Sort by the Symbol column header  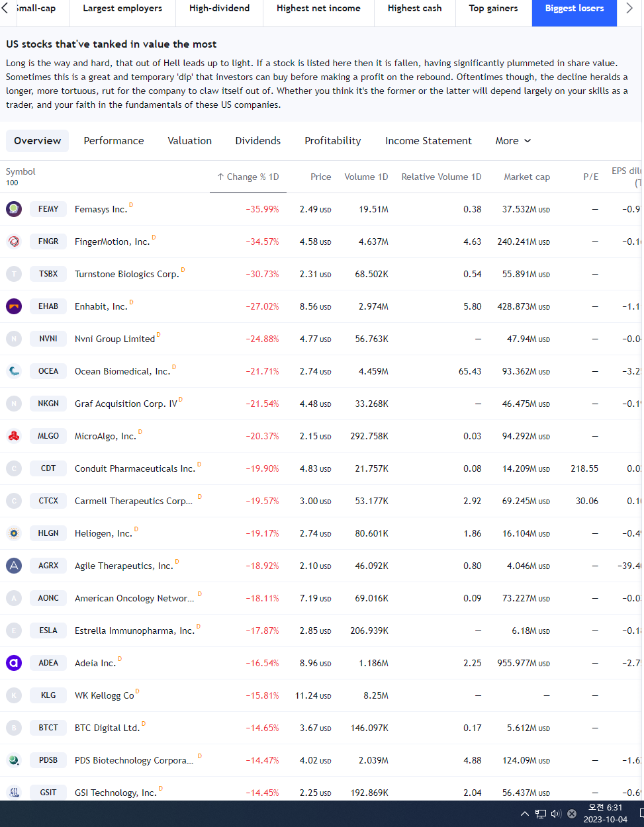click(21, 171)
